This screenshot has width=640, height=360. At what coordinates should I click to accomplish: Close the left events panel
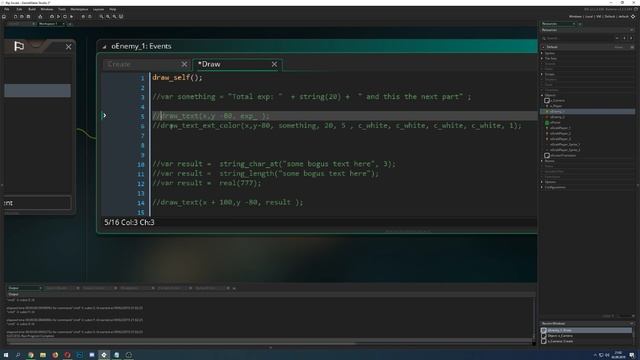69,47
